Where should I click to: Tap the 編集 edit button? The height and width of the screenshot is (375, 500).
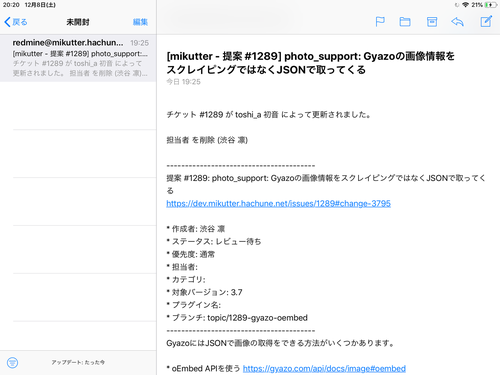pos(140,22)
